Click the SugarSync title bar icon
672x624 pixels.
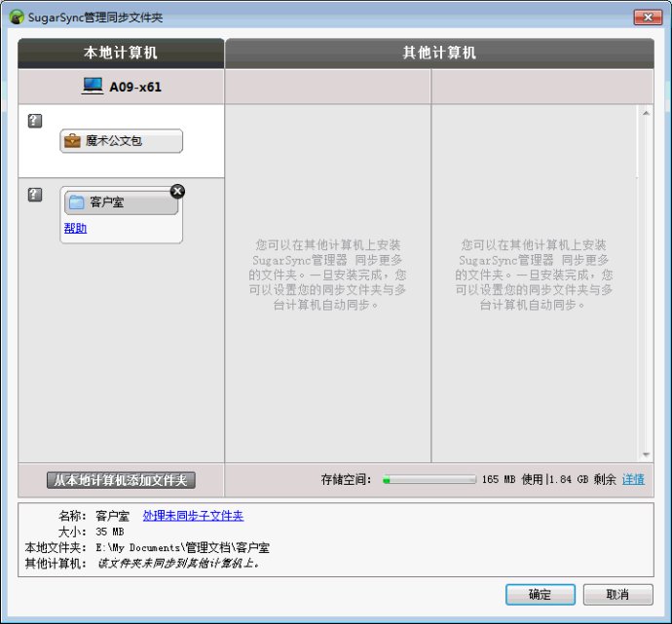click(x=17, y=18)
